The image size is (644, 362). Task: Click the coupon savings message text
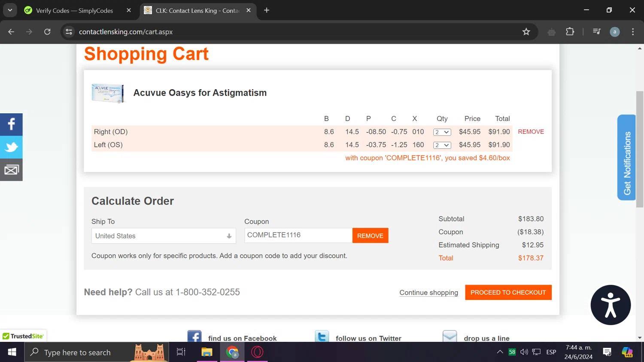click(428, 158)
